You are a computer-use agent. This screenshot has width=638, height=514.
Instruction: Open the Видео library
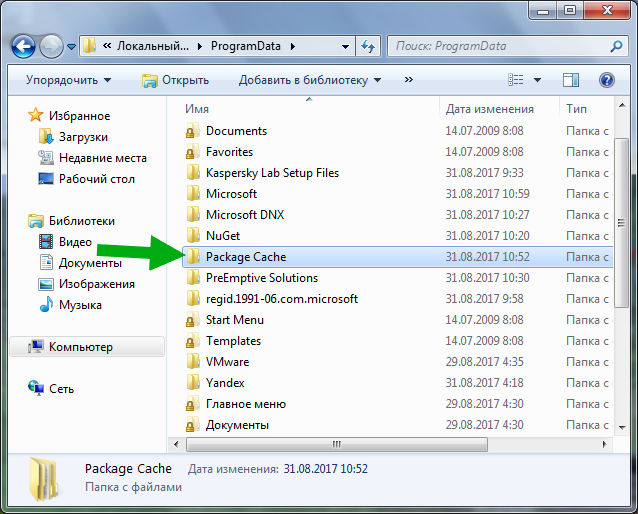[65, 242]
